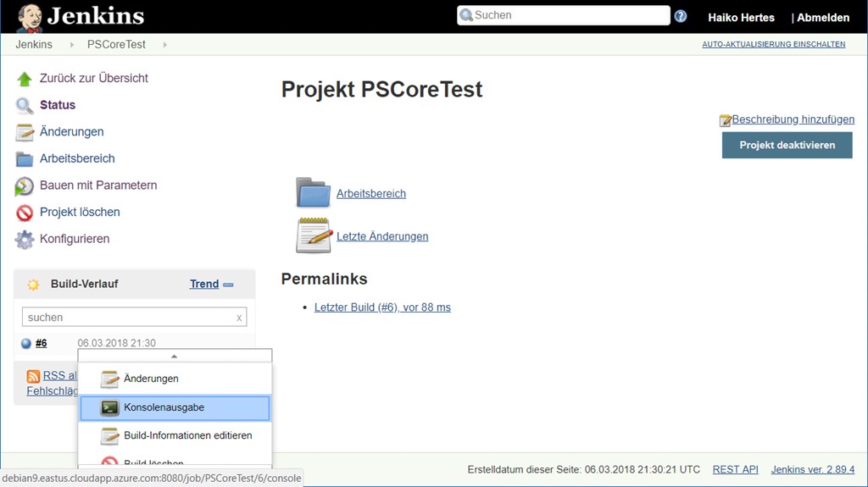
Task: Click the Änderungen icon in the popup menu
Action: [x=109, y=379]
